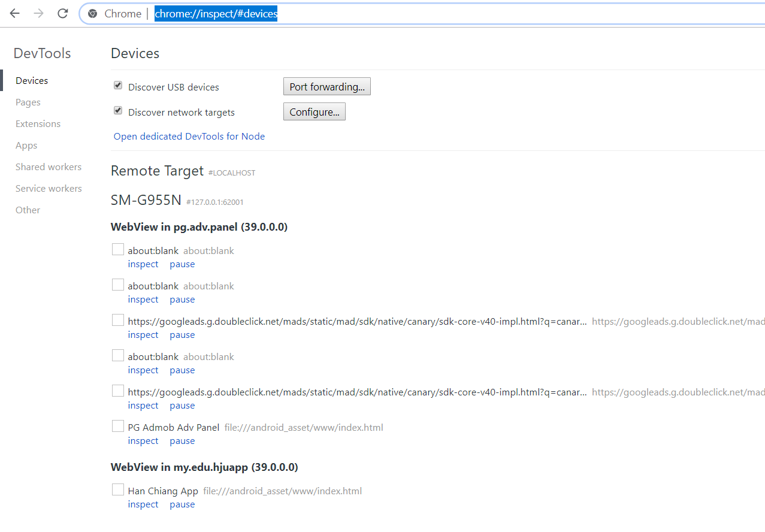Click the PG Admob Adv Panel thumbnail box

point(118,426)
